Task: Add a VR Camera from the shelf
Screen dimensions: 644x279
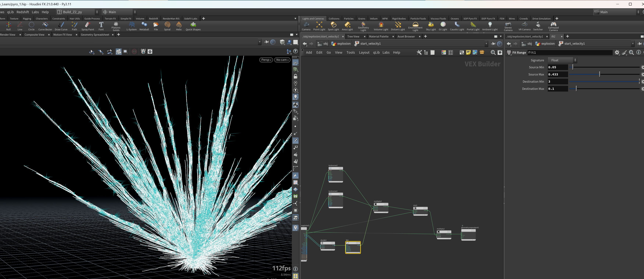Action: 524,26
